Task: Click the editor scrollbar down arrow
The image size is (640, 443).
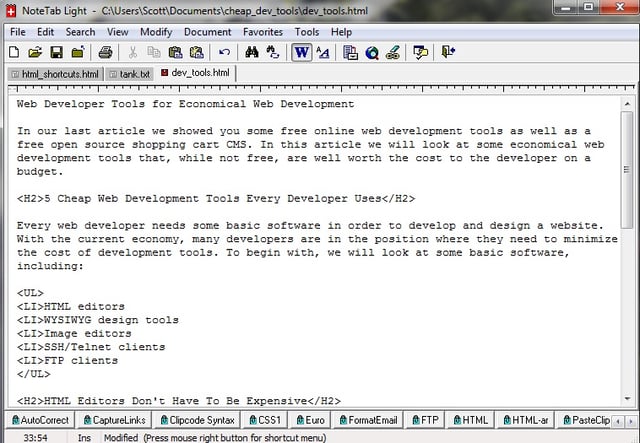Action: point(627,398)
